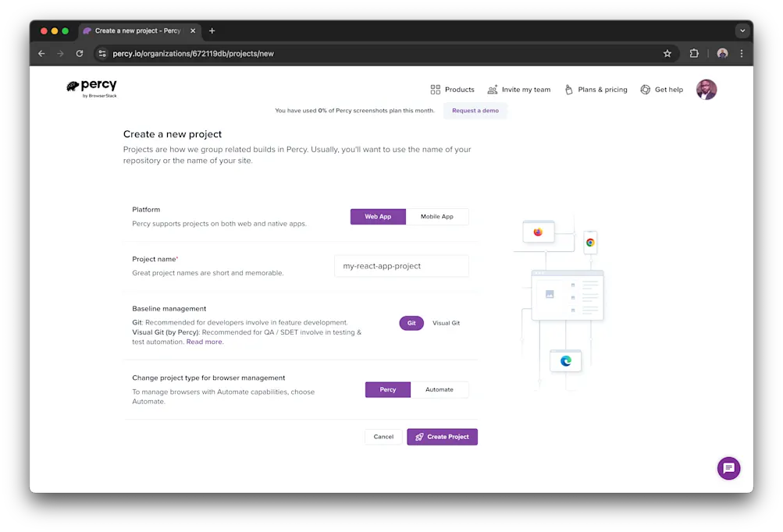Select the Percy project type

tap(388, 390)
